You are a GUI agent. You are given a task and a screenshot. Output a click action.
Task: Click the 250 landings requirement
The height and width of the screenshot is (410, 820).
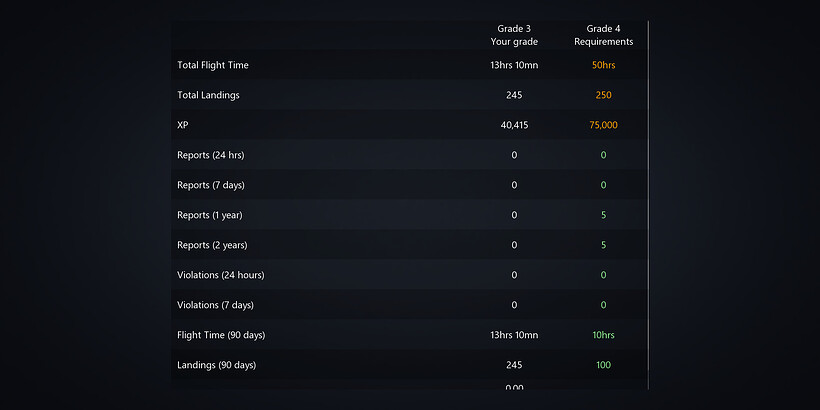[x=603, y=95]
